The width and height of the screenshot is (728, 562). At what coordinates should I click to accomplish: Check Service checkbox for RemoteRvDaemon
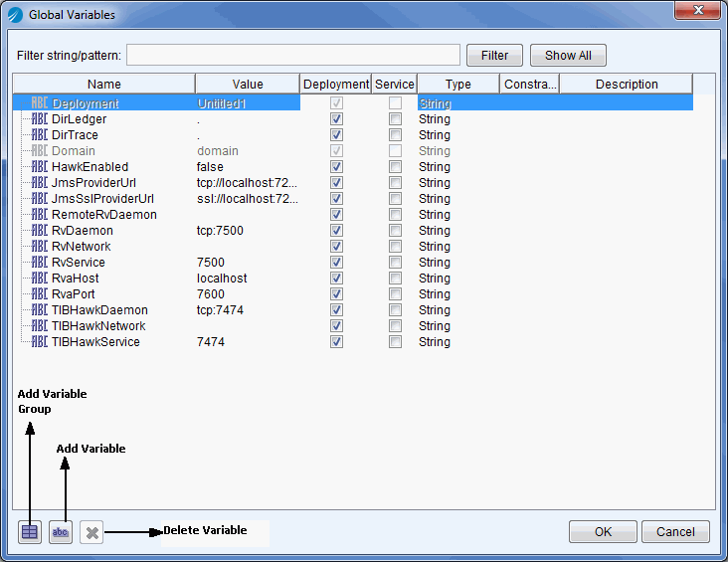point(395,215)
